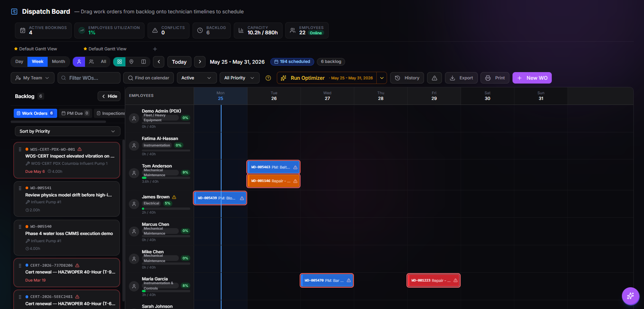This screenshot has width=644, height=309.
Task: Select red work order WO-001223 Repair block
Action: click(434, 280)
